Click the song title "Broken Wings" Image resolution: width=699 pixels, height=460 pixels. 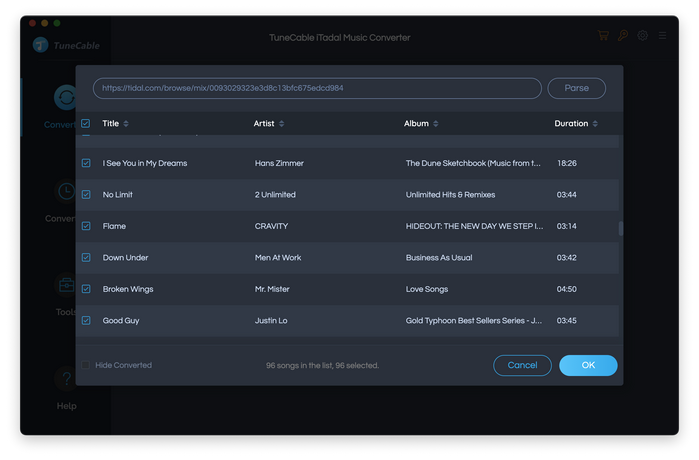(x=128, y=289)
